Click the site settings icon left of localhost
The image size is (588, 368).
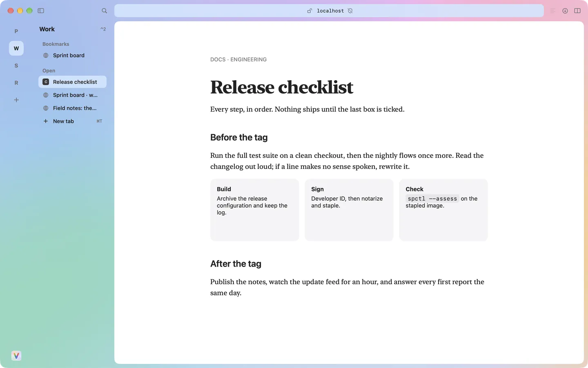tap(310, 11)
